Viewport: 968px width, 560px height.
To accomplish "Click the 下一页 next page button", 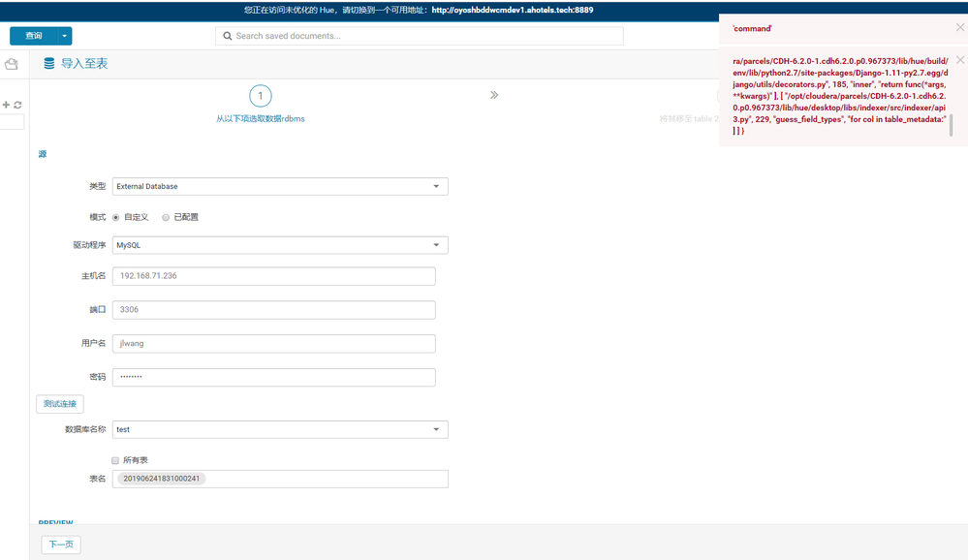I will [61, 544].
